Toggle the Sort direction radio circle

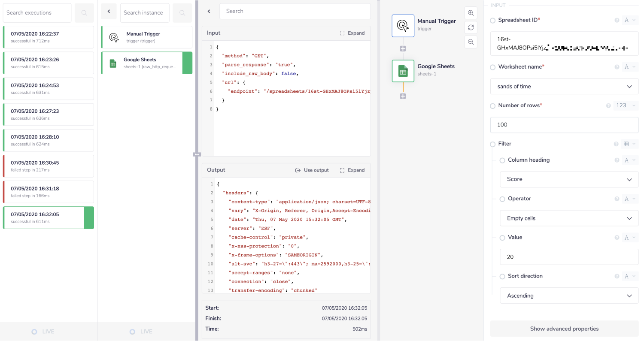point(502,277)
